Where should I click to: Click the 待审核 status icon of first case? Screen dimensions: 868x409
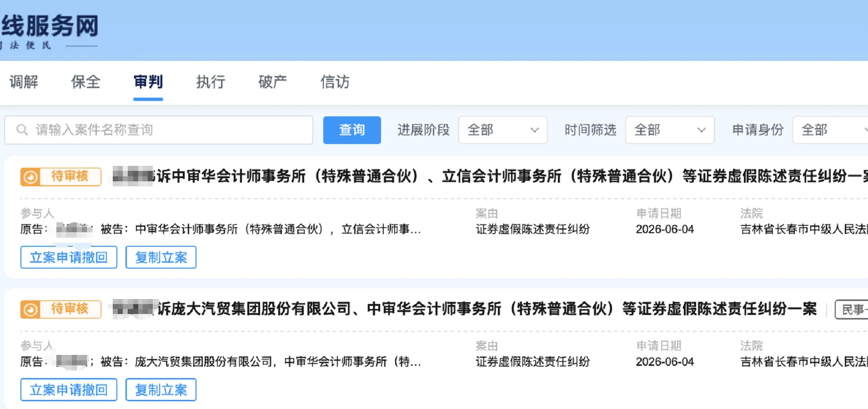point(30,177)
